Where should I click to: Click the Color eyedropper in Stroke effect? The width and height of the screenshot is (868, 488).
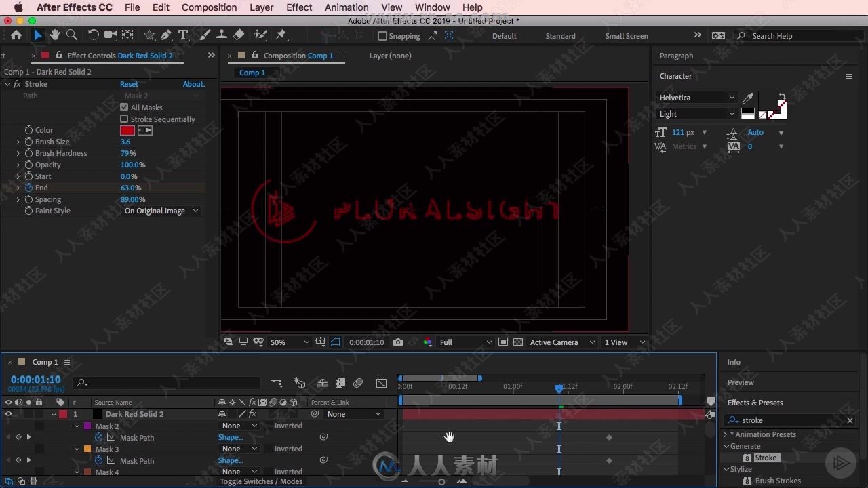click(x=144, y=130)
